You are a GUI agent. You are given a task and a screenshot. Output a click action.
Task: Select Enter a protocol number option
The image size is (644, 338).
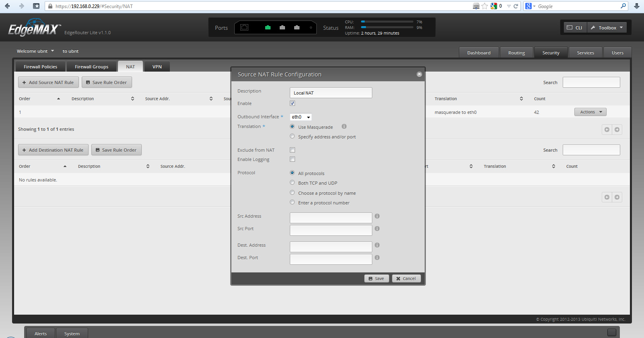tap(293, 202)
